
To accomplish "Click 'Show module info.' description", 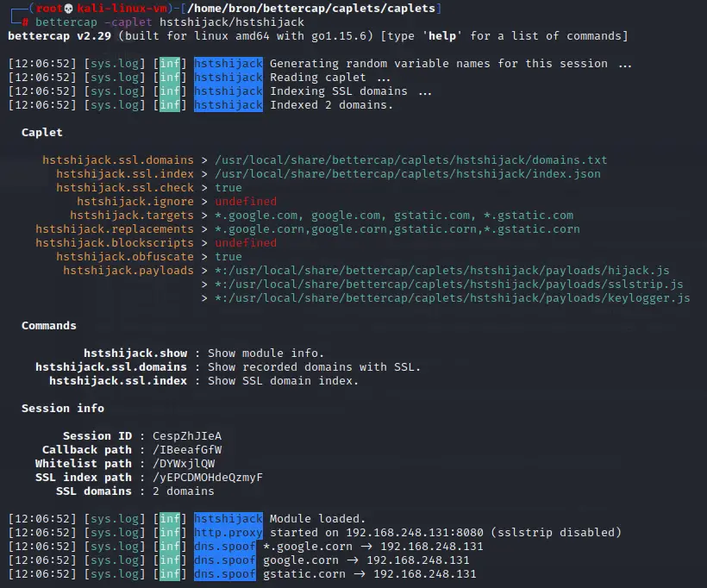I will tap(266, 353).
